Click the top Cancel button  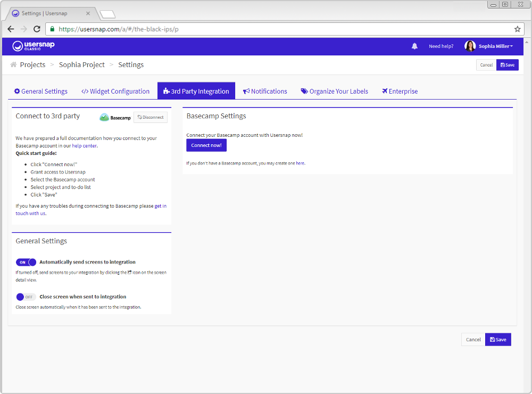[486, 65]
